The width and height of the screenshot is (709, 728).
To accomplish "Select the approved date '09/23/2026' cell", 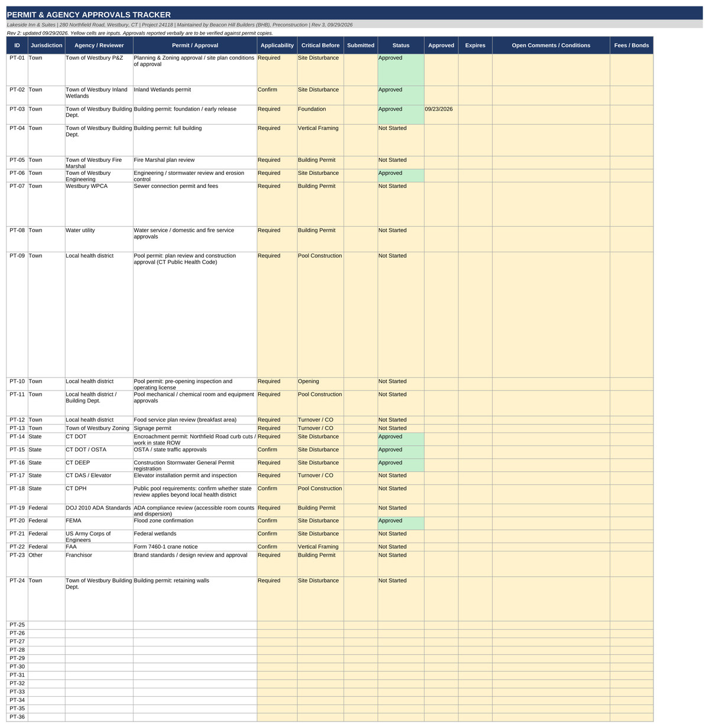I will (x=441, y=115).
